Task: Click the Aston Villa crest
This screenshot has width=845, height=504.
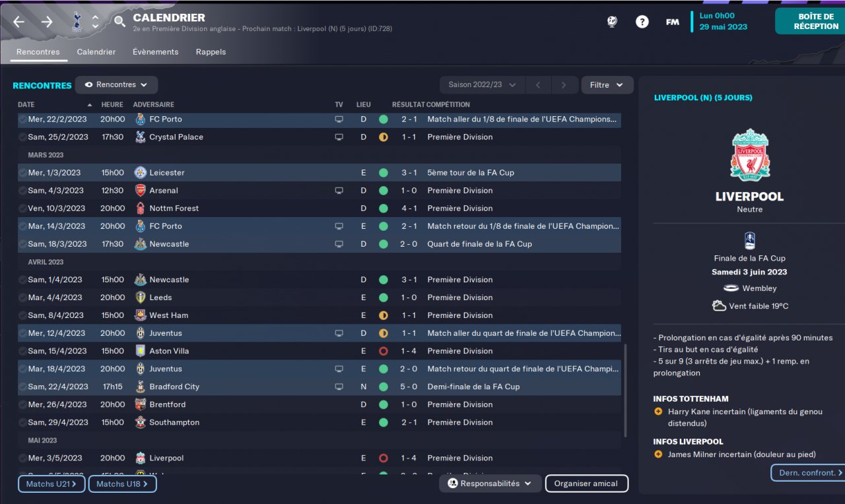Action: coord(140,351)
